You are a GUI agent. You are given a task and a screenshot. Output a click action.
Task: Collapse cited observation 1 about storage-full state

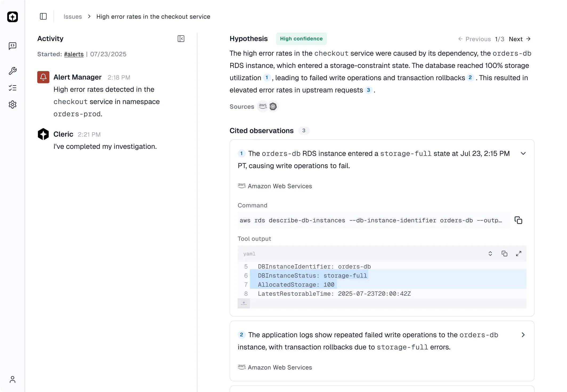click(x=523, y=153)
